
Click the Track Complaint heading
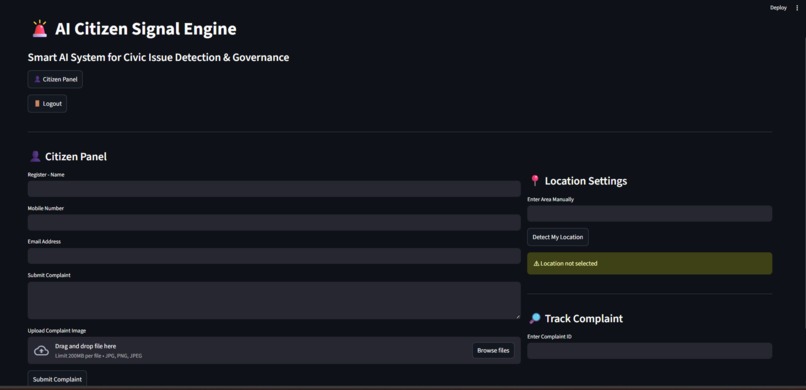[583, 318]
